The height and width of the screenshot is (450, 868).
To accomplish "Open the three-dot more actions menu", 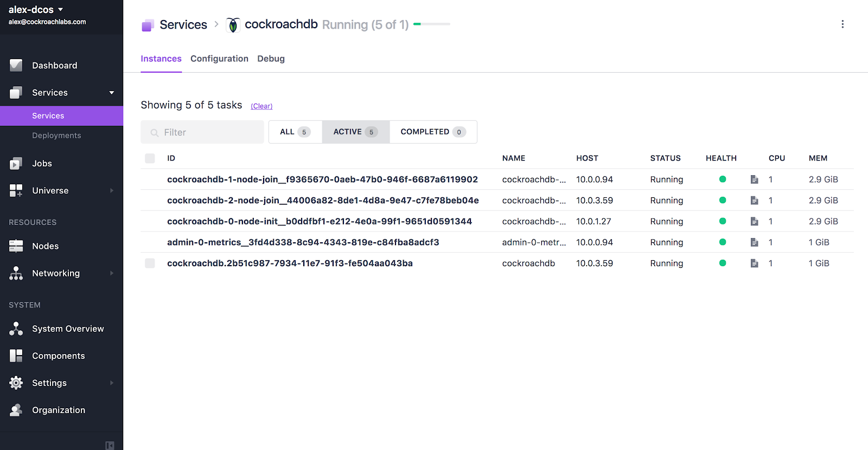I will [843, 24].
